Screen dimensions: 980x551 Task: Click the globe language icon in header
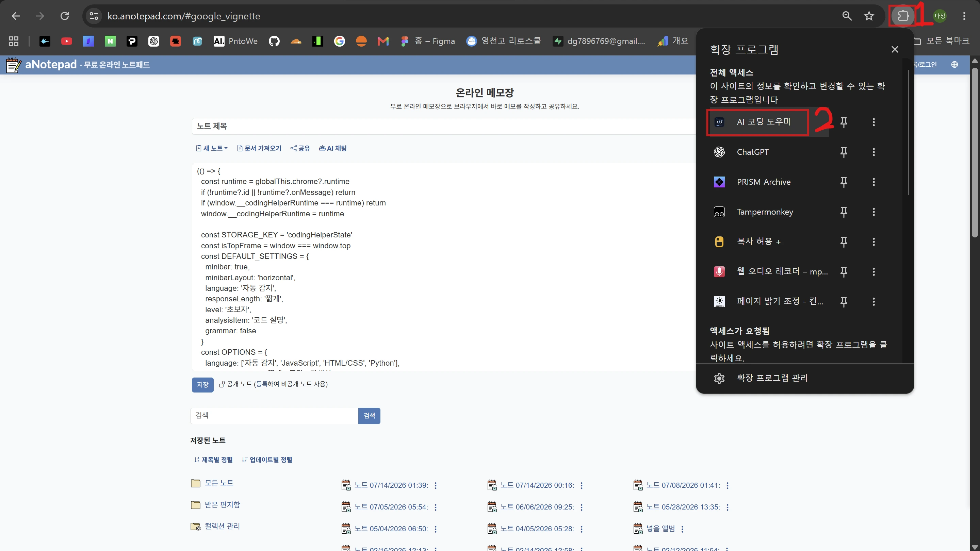(x=954, y=65)
